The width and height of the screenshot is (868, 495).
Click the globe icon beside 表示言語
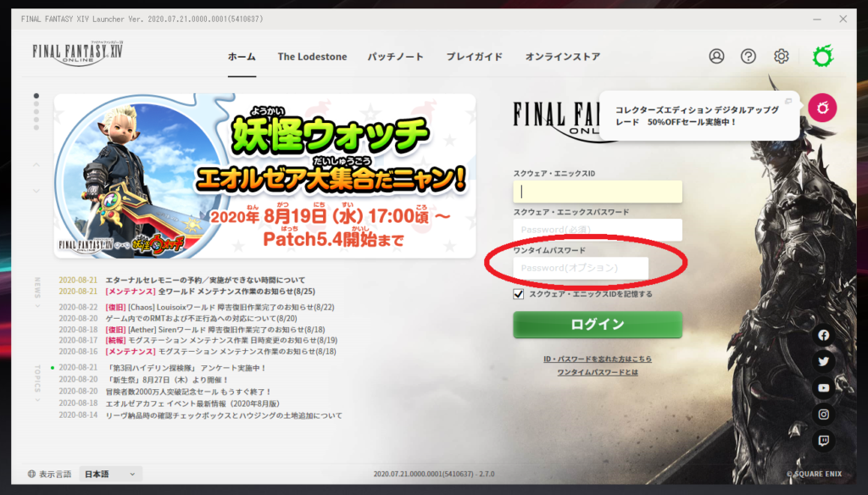[x=31, y=474]
